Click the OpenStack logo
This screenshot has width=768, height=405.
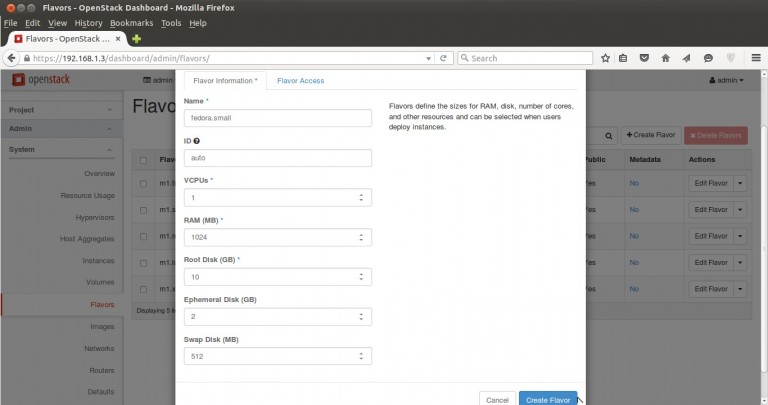click(x=41, y=80)
